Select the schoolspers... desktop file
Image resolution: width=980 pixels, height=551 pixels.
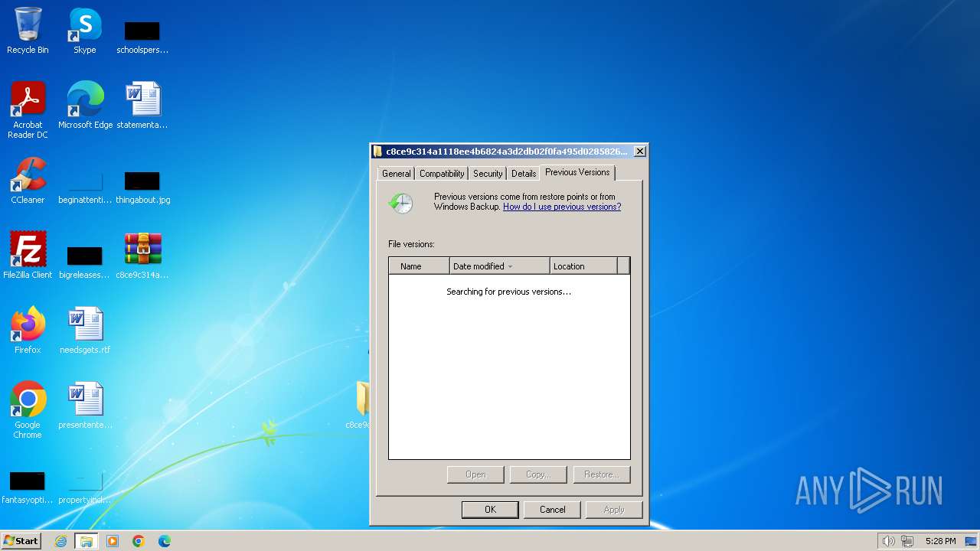pos(142,37)
